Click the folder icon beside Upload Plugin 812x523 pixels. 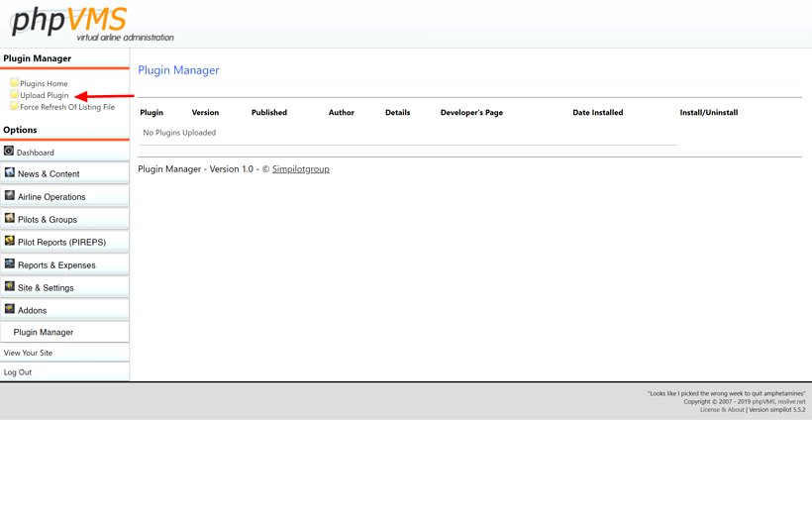click(x=14, y=94)
